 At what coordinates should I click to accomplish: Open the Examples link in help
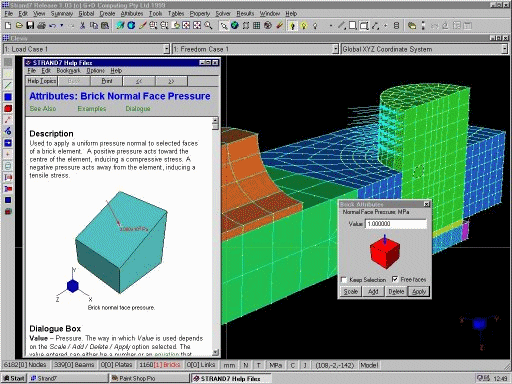(x=92, y=109)
